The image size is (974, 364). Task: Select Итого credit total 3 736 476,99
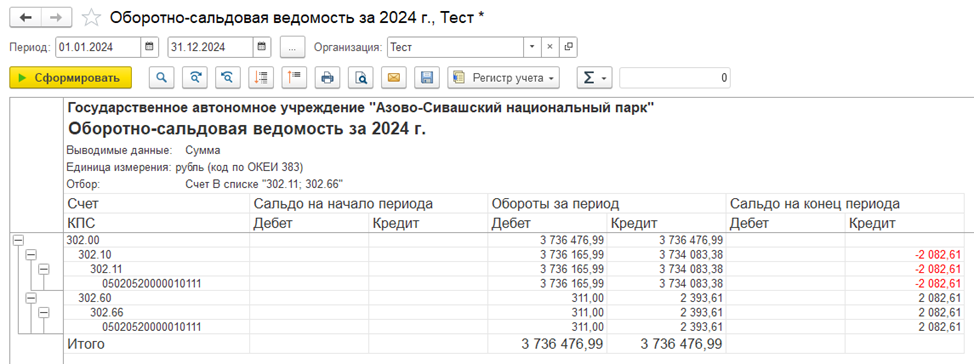coord(667,344)
